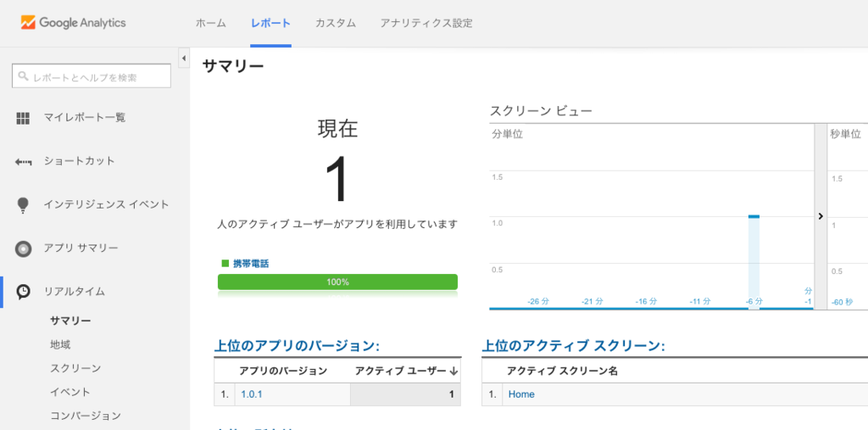Click the green 100% device bar

point(337,282)
